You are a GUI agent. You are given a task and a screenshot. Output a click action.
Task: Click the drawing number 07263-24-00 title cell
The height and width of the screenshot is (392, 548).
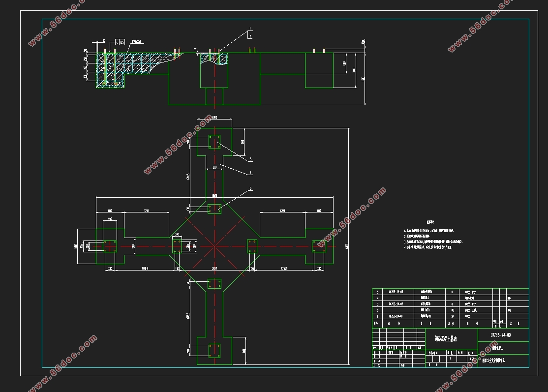(x=501, y=335)
